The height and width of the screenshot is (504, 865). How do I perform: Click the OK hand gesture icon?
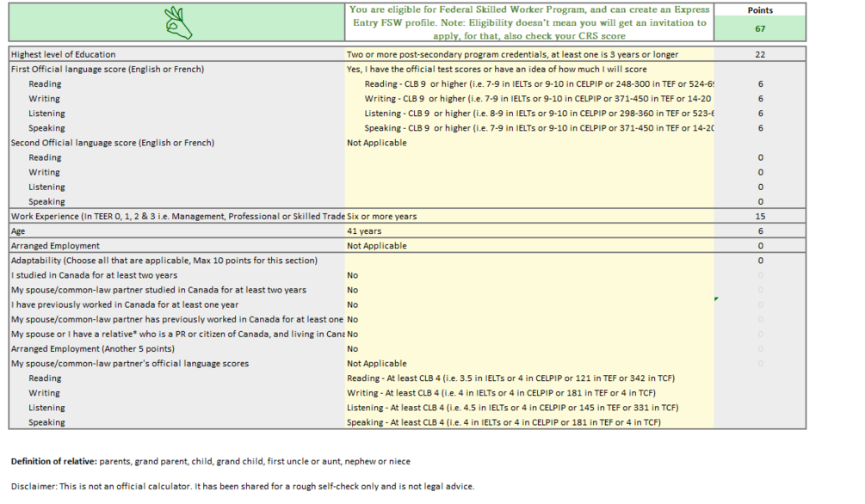(178, 22)
